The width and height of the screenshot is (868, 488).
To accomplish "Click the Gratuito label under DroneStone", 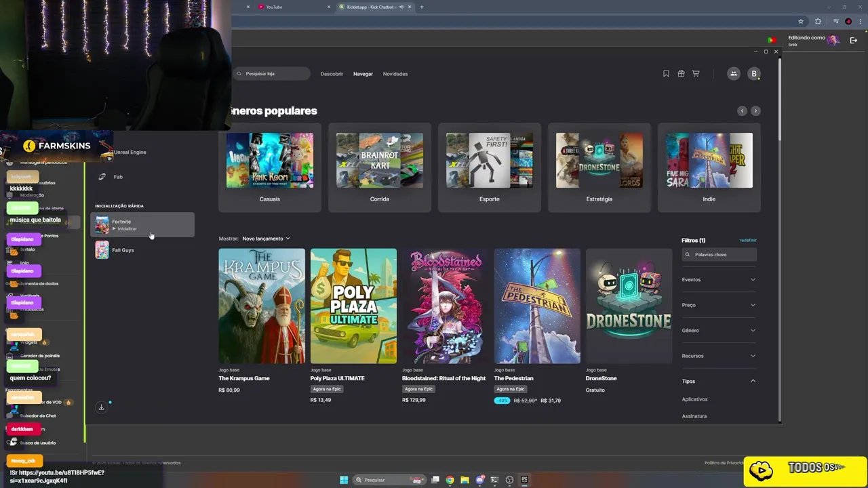I will pyautogui.click(x=595, y=390).
